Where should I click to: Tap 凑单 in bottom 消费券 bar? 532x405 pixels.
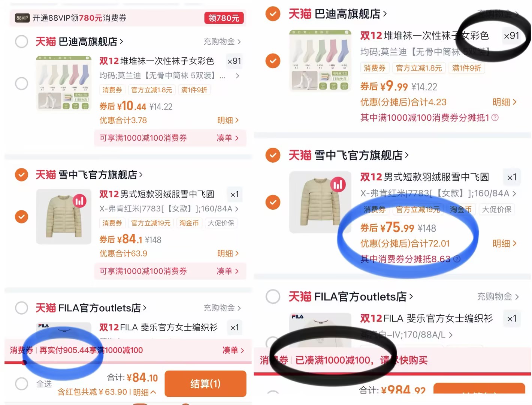pyautogui.click(x=233, y=350)
